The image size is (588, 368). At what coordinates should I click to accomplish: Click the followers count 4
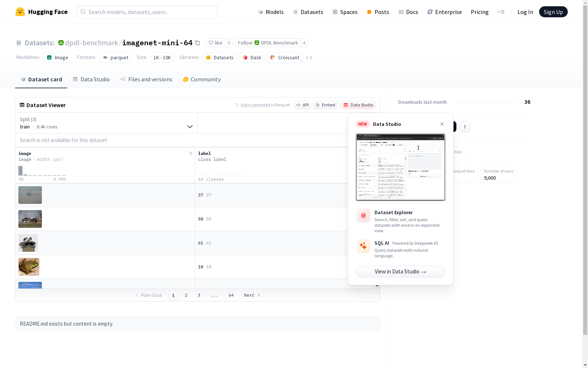pos(304,43)
